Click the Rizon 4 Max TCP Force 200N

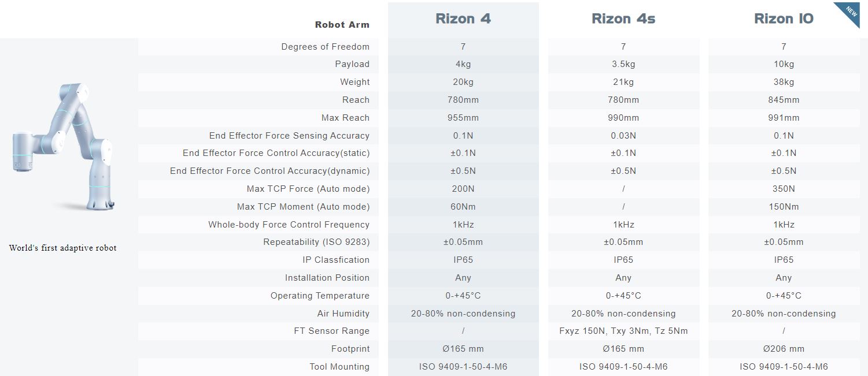463,189
